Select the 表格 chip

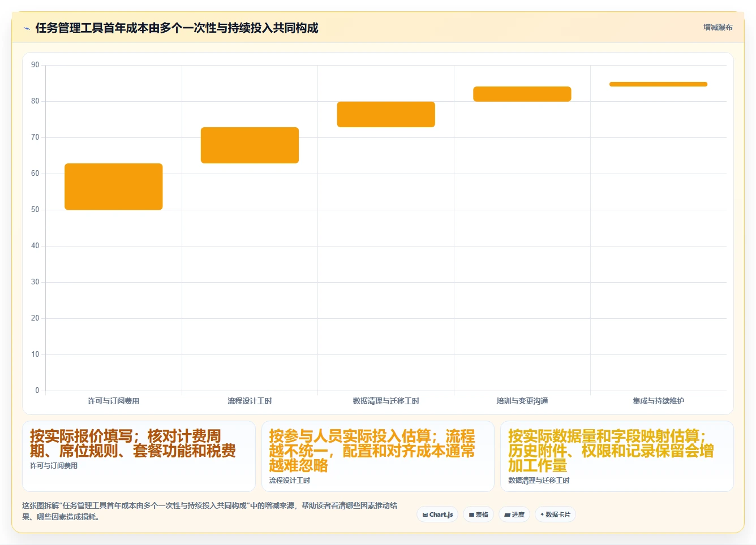(x=478, y=514)
